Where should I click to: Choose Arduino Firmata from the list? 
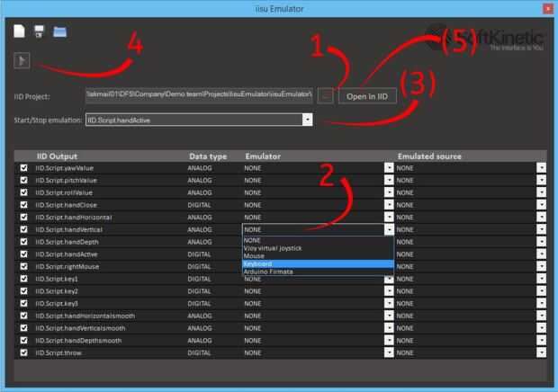[x=318, y=272]
